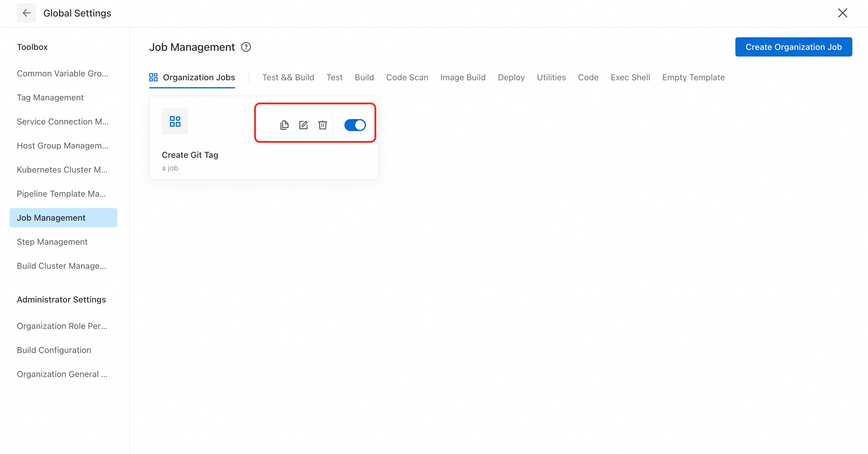Click the edit pencil icon on job card
This screenshot has width=868, height=454.
tap(303, 125)
